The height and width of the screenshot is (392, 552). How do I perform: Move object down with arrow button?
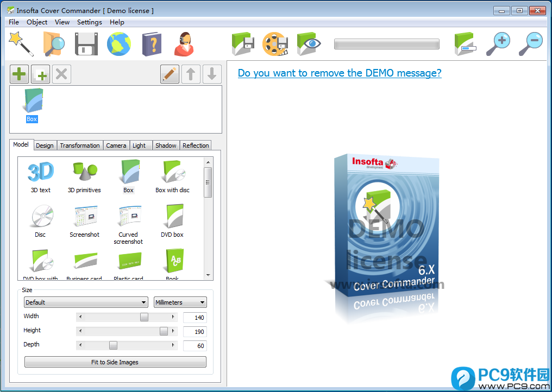point(212,74)
